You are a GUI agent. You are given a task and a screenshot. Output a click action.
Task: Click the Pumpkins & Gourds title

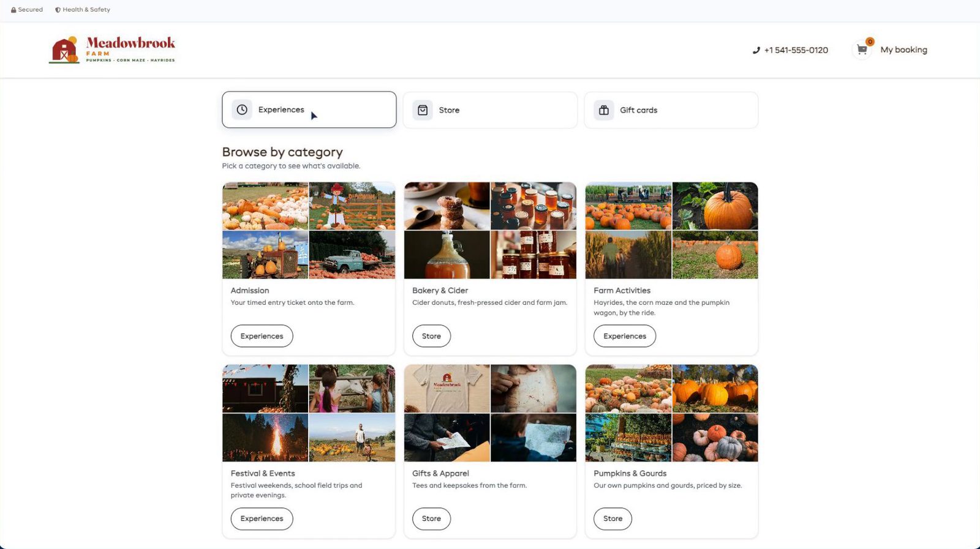coord(630,474)
